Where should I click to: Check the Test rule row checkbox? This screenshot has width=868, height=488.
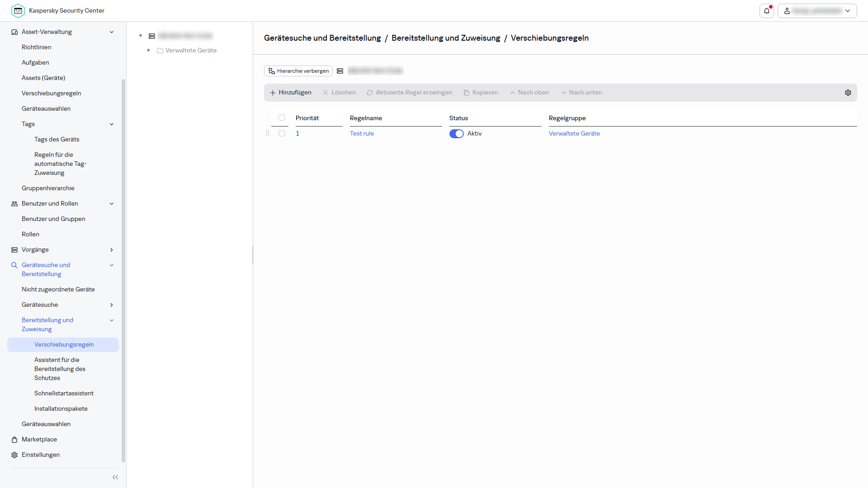tap(282, 133)
